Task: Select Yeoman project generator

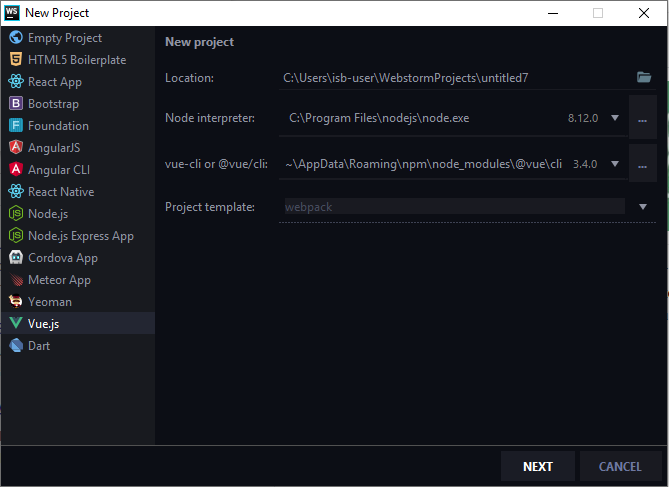Action: coord(78,301)
